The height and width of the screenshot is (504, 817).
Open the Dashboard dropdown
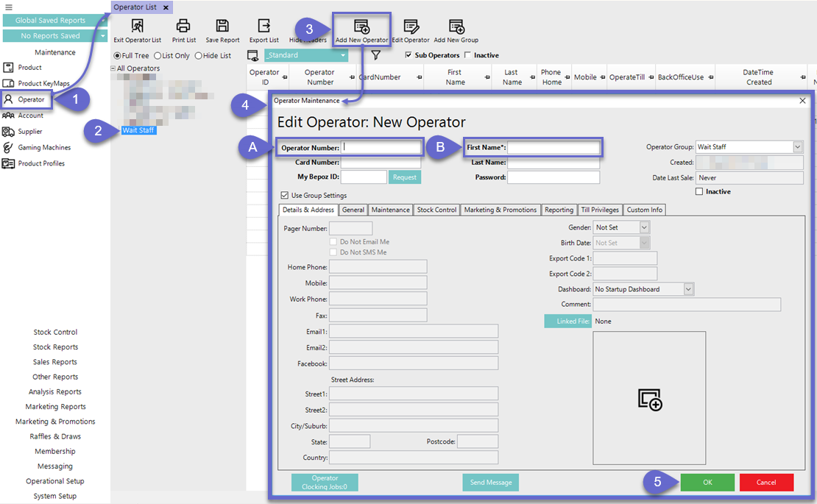pyautogui.click(x=688, y=289)
